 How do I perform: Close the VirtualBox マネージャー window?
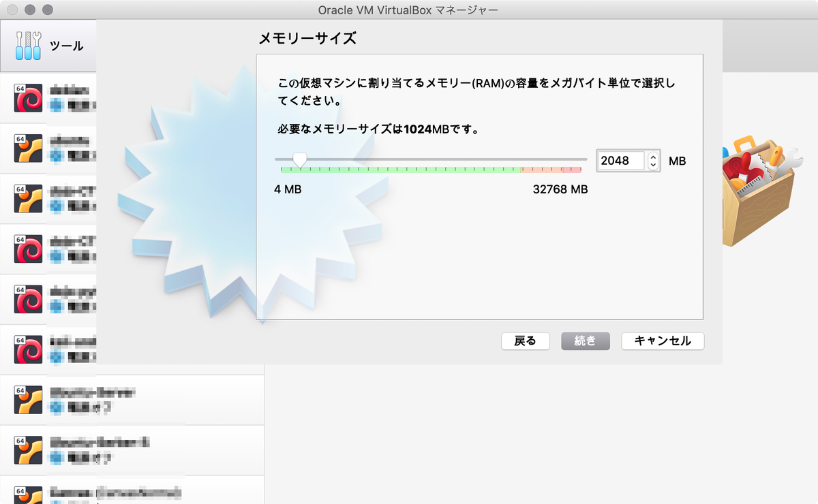tap(12, 10)
